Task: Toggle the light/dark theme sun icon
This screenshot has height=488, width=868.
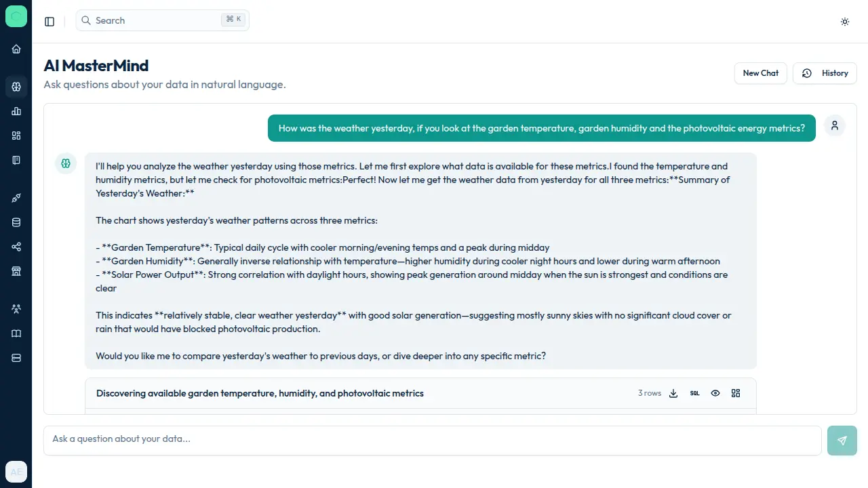Action: (x=845, y=22)
